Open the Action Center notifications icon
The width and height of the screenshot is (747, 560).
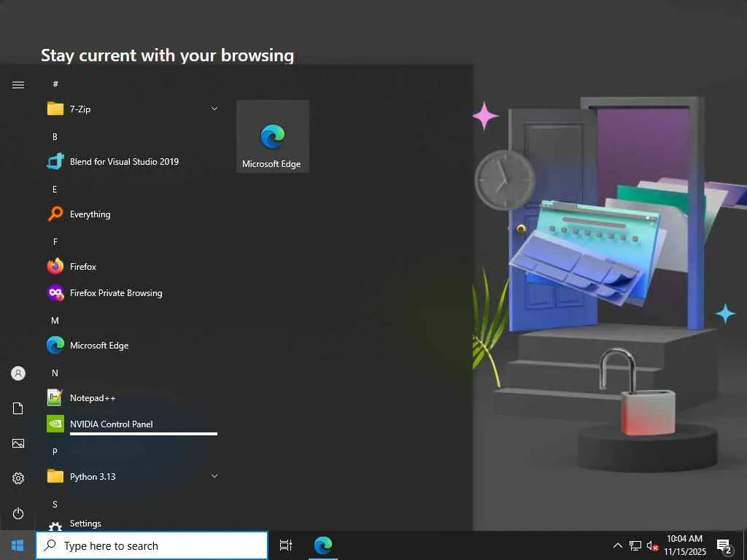pyautogui.click(x=724, y=545)
